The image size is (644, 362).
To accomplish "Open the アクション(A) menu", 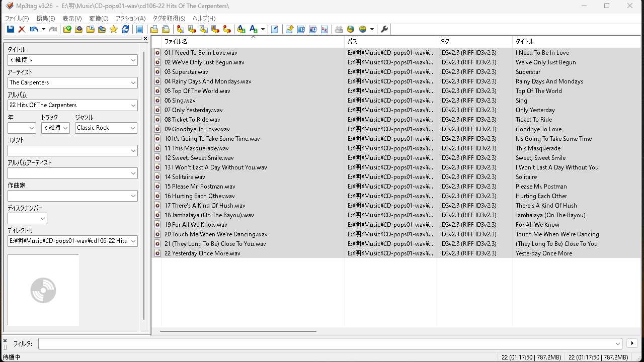I will click(131, 18).
